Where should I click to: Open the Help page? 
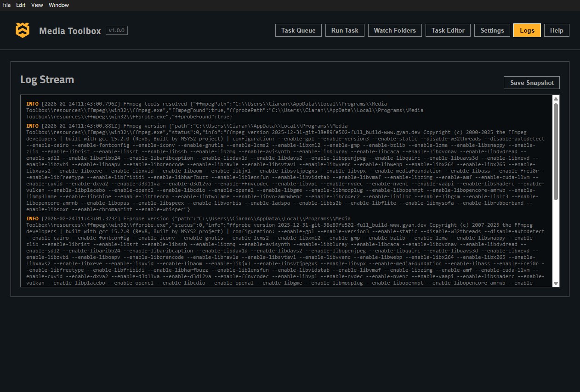tap(557, 30)
